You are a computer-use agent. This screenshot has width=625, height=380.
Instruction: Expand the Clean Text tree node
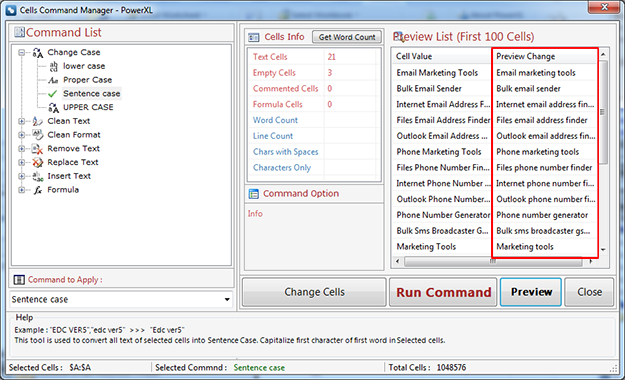point(22,121)
